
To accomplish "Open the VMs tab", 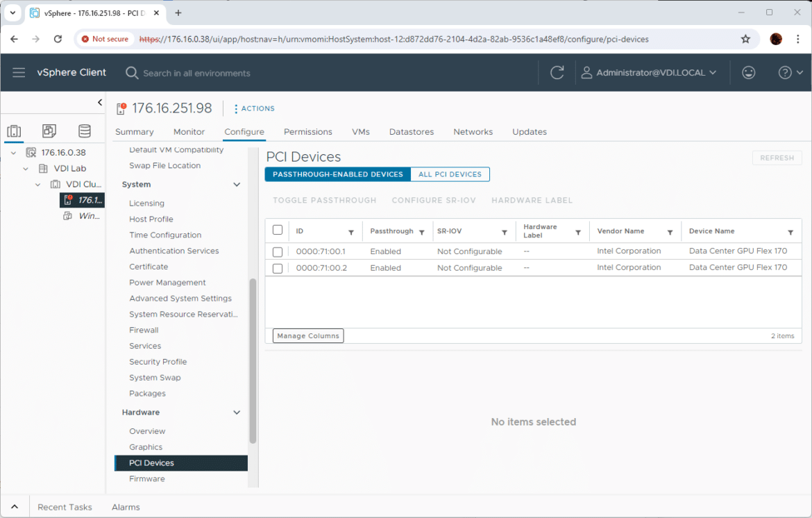I will [x=360, y=131].
